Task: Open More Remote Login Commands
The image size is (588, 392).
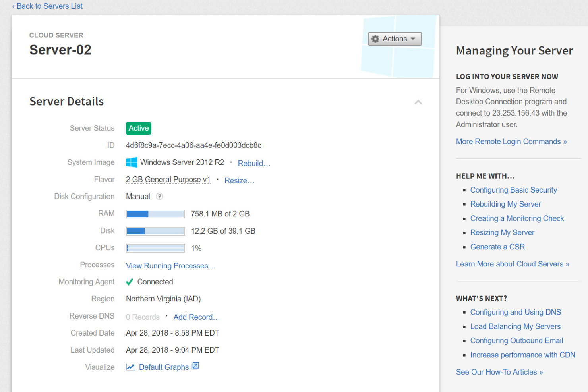Action: (511, 141)
